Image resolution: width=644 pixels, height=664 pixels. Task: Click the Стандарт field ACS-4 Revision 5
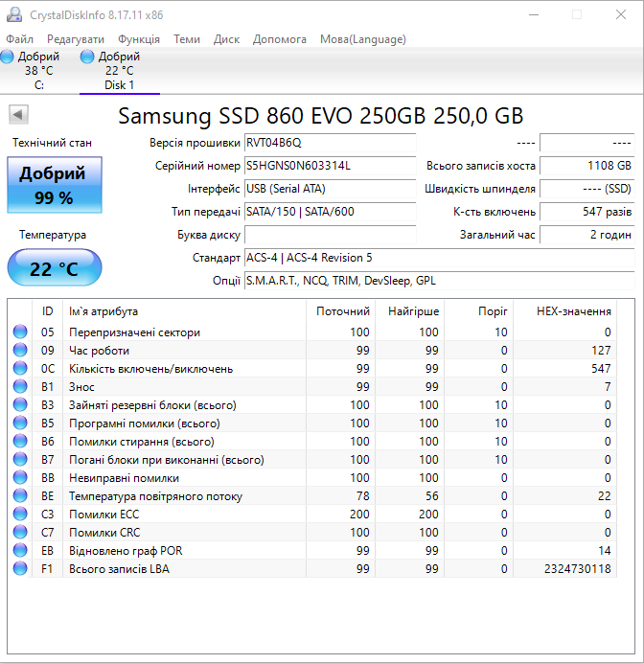(x=439, y=258)
